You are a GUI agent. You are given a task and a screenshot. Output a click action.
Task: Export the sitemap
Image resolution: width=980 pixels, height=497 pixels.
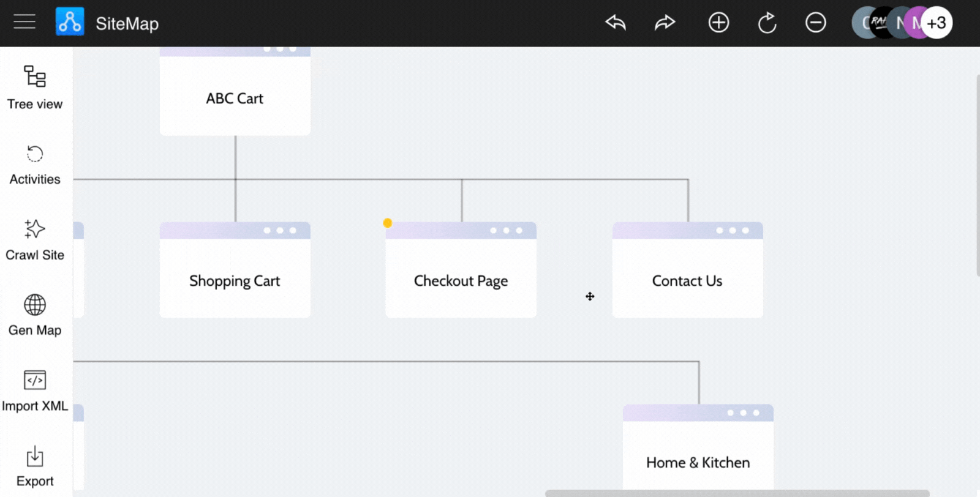[35, 466]
